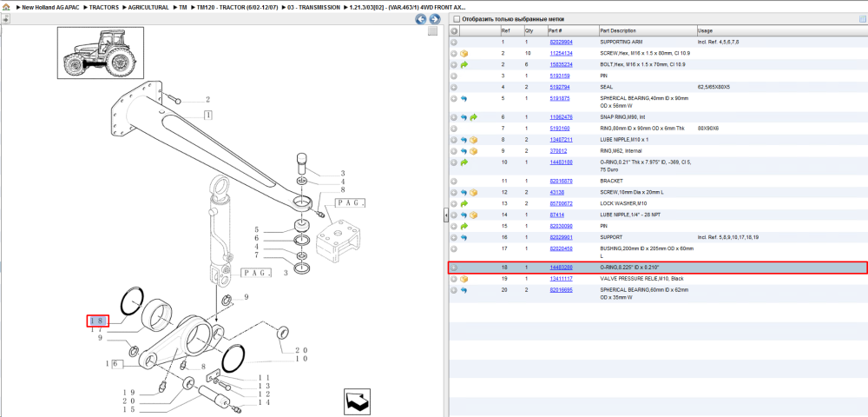This screenshot has height=417, width=868.
Task: Click the plus icon for O-RING 14483288 row
Action: click(453, 268)
